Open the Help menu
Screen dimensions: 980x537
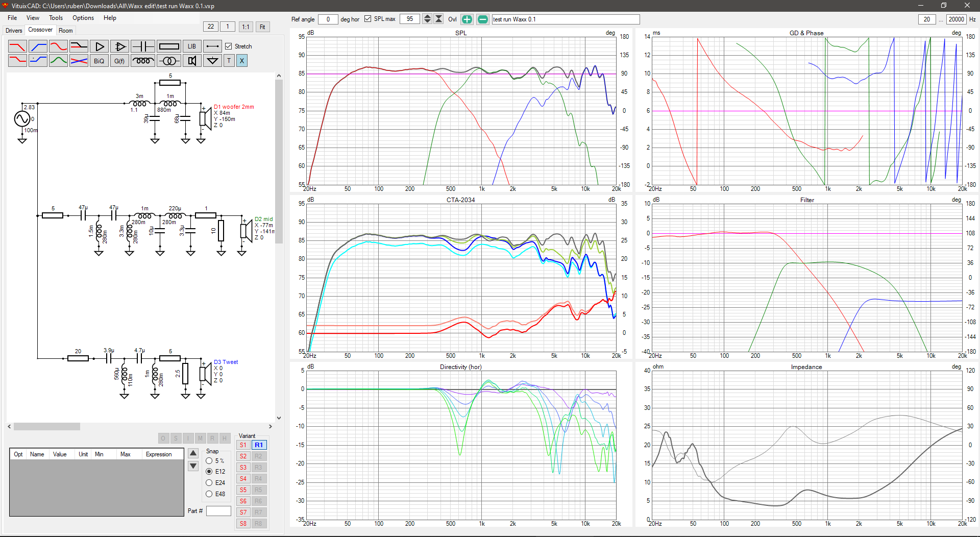110,18
